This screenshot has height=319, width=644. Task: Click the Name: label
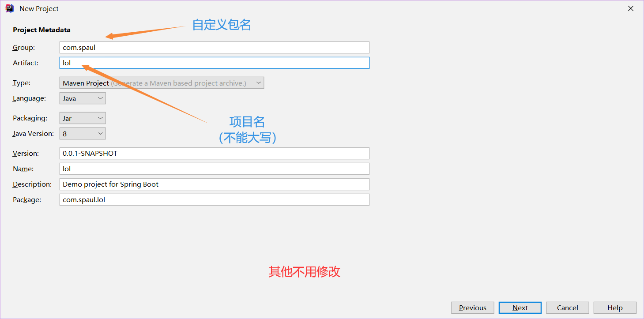coord(23,169)
